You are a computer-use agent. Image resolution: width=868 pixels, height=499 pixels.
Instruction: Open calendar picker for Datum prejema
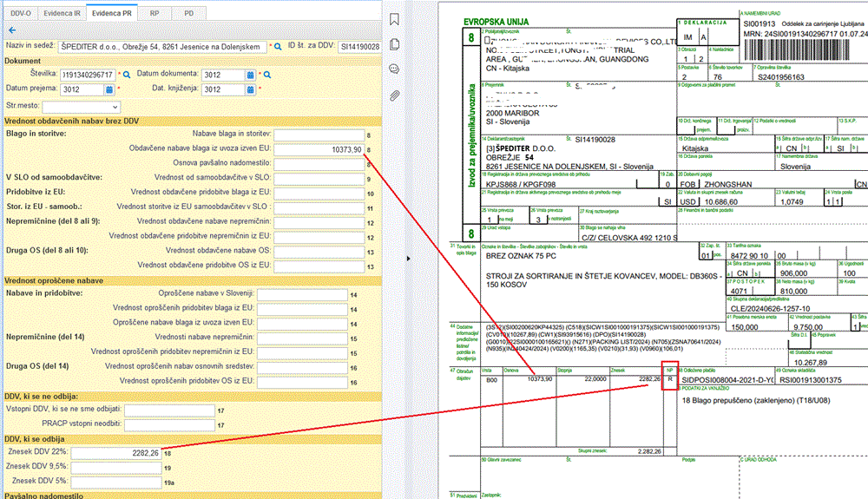[109, 89]
